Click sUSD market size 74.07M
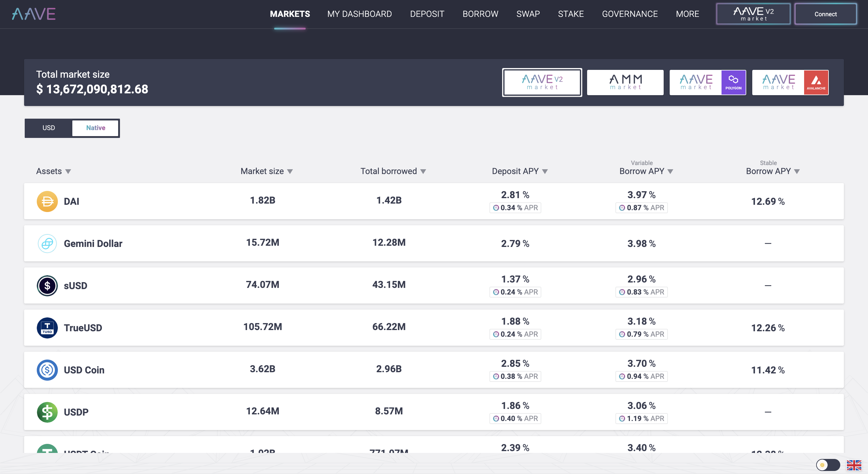 click(x=263, y=285)
